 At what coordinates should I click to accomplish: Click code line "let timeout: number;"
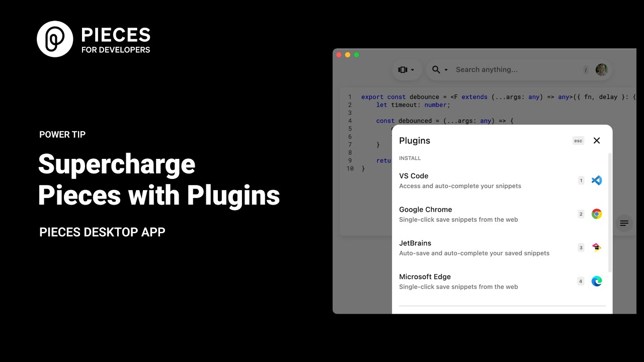[413, 105]
